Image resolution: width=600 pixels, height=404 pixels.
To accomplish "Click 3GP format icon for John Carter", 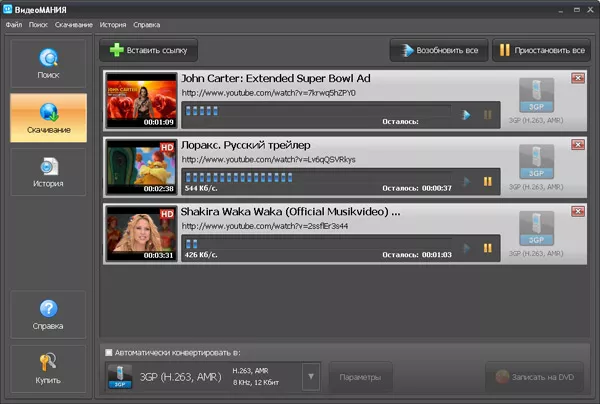I will point(536,95).
